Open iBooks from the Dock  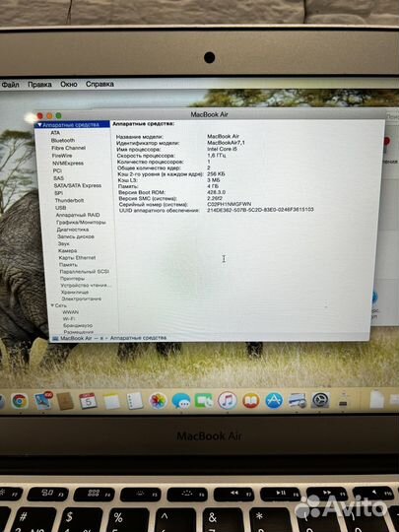click(251, 401)
